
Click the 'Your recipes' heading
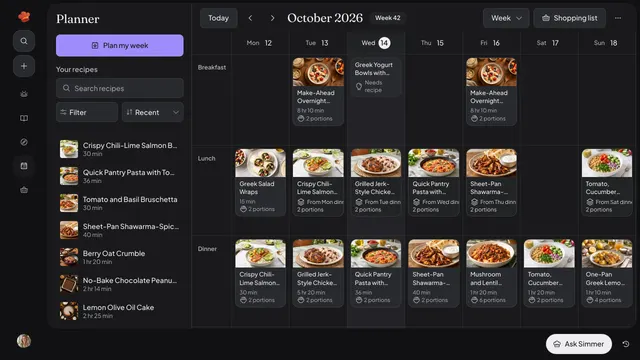(x=77, y=69)
